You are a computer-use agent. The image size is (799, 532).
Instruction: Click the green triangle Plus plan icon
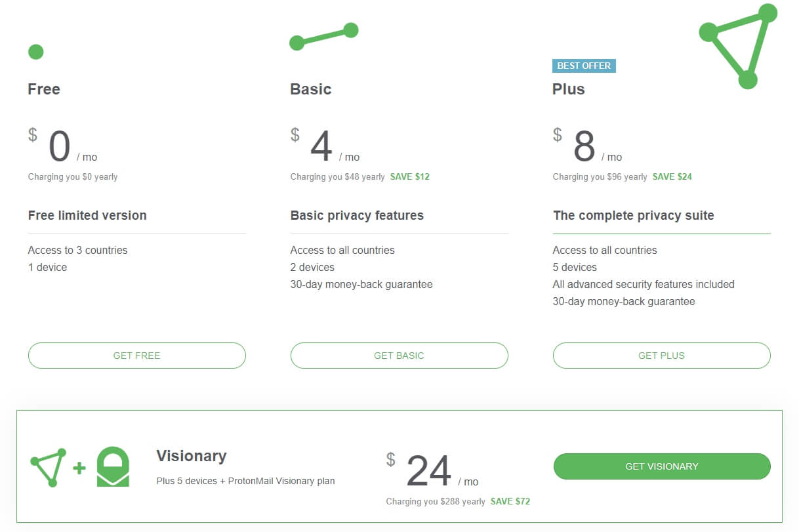click(x=738, y=46)
